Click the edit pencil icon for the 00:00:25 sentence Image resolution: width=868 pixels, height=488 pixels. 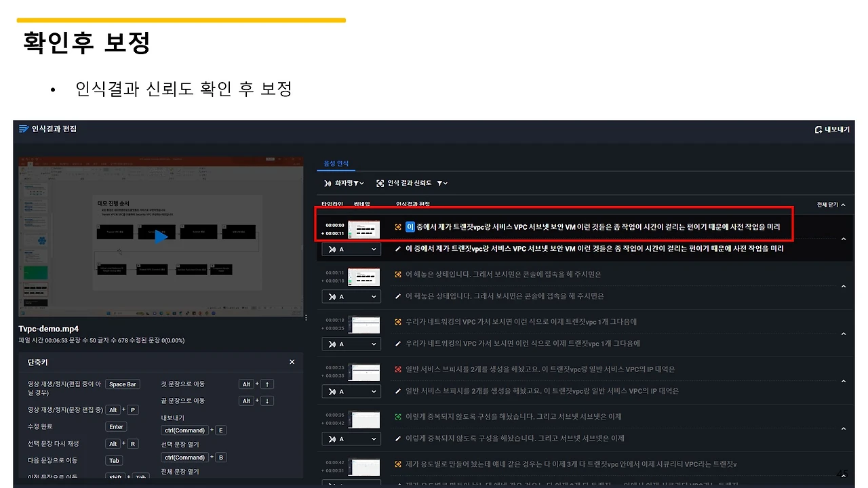click(399, 390)
